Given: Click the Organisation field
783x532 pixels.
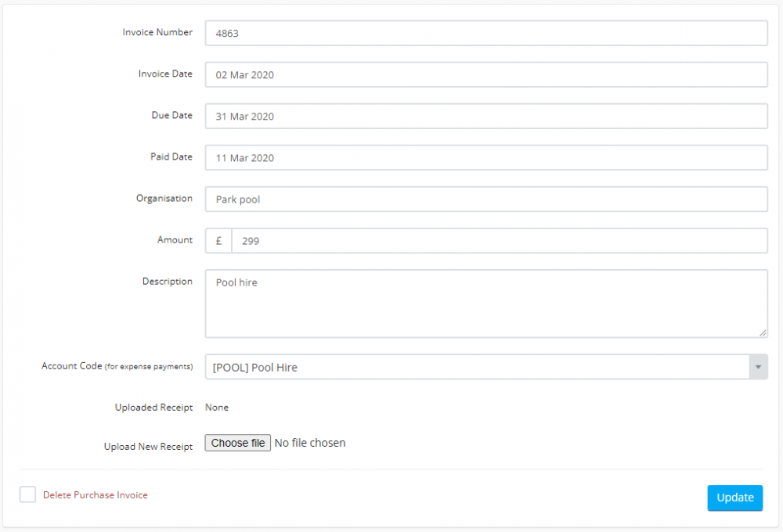Looking at the screenshot, I should coord(485,199).
